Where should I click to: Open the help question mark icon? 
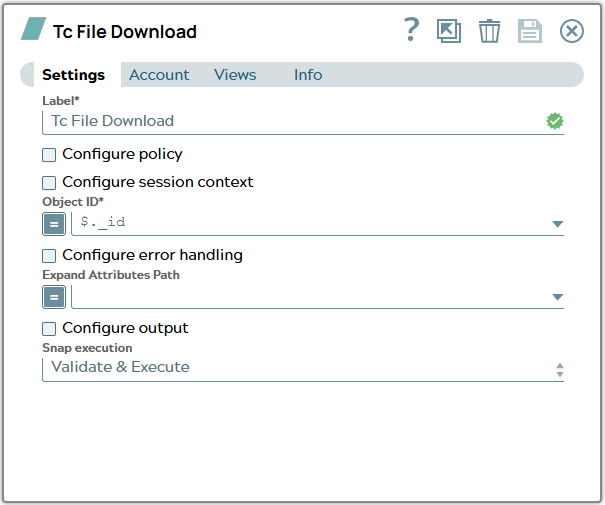411,30
